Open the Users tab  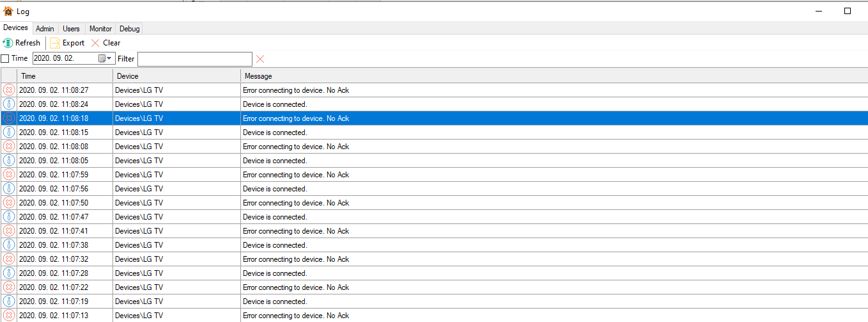(x=71, y=29)
